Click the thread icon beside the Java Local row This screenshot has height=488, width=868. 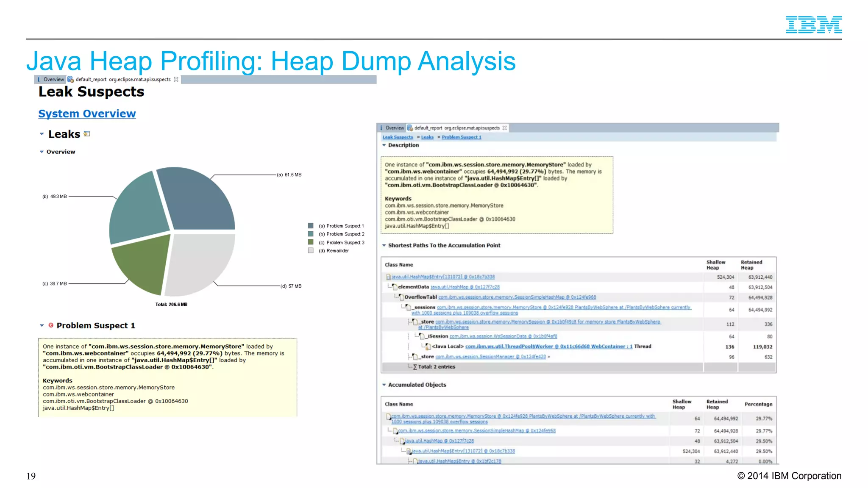pos(428,347)
